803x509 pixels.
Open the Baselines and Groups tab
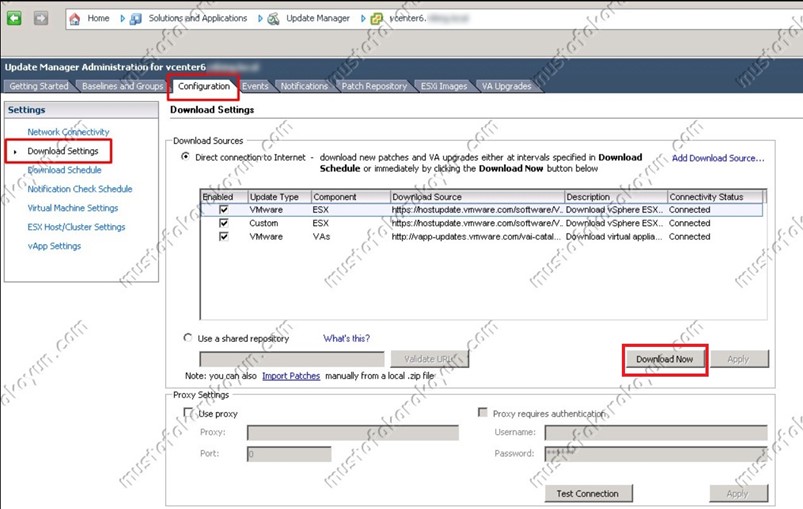[x=122, y=86]
